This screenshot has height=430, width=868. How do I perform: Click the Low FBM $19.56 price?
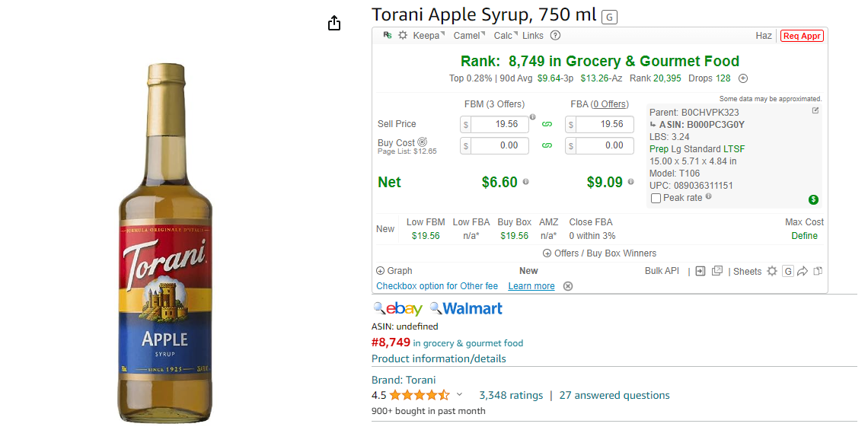[426, 236]
